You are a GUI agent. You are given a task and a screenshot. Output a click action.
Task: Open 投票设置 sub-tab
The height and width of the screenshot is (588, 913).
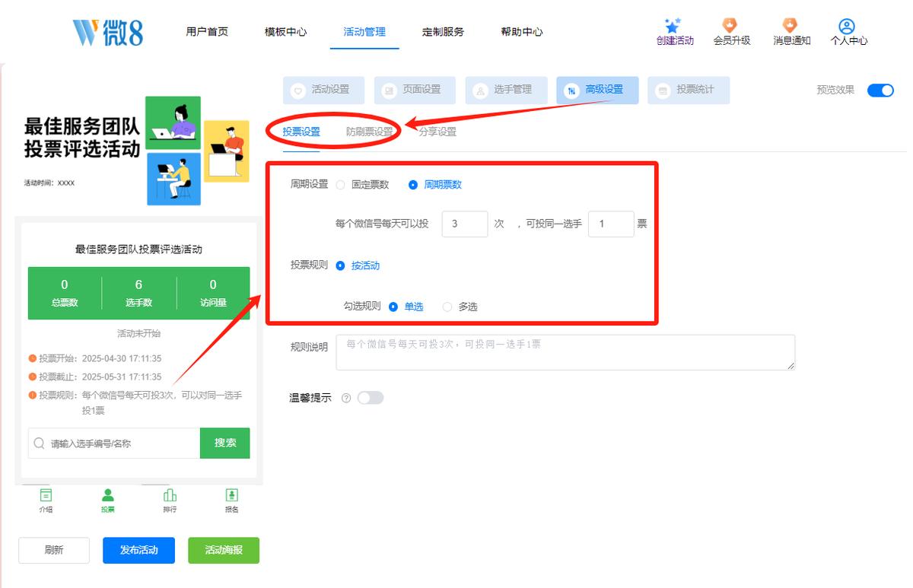pos(301,132)
